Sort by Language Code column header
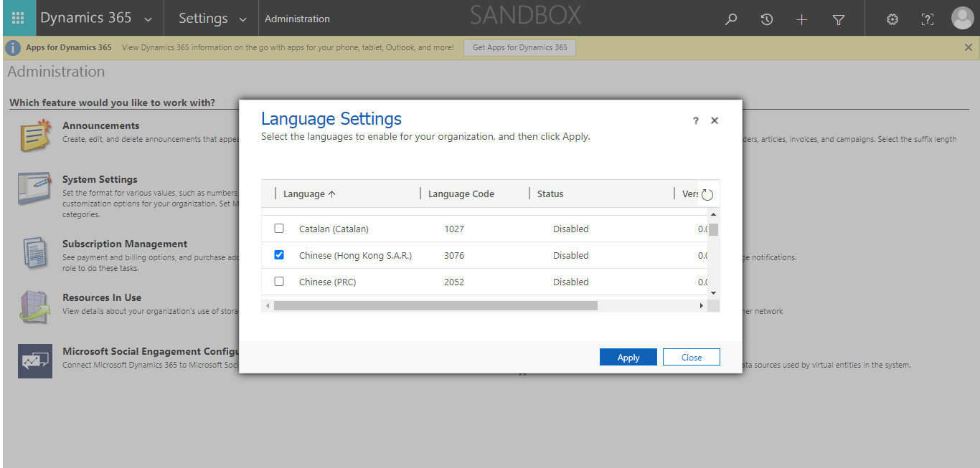The height and width of the screenshot is (468, 980). coord(461,194)
